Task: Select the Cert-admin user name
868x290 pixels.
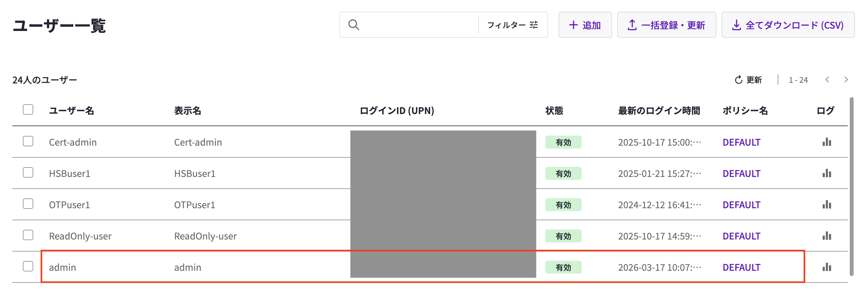Action: [73, 142]
